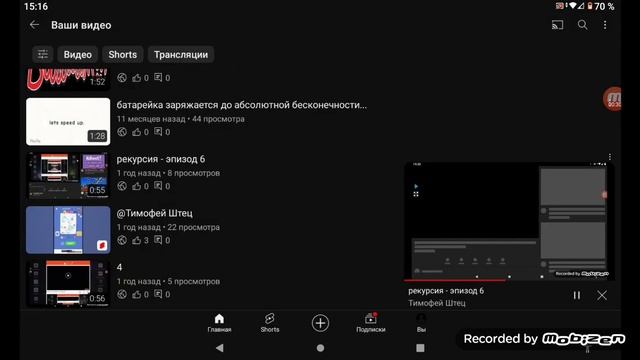
Task: Open video titled @Тимофей Штец
Action: click(154, 213)
